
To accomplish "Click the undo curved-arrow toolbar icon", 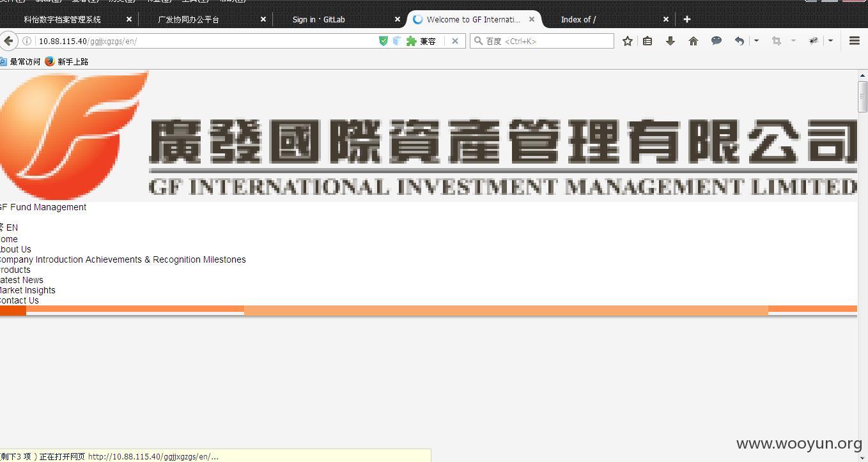I will (x=740, y=41).
